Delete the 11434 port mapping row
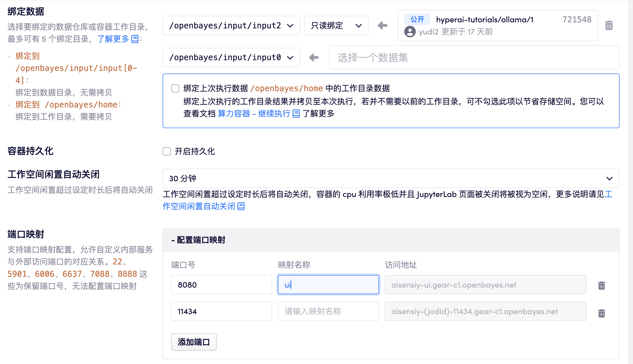This screenshot has width=633, height=364. [x=601, y=313]
